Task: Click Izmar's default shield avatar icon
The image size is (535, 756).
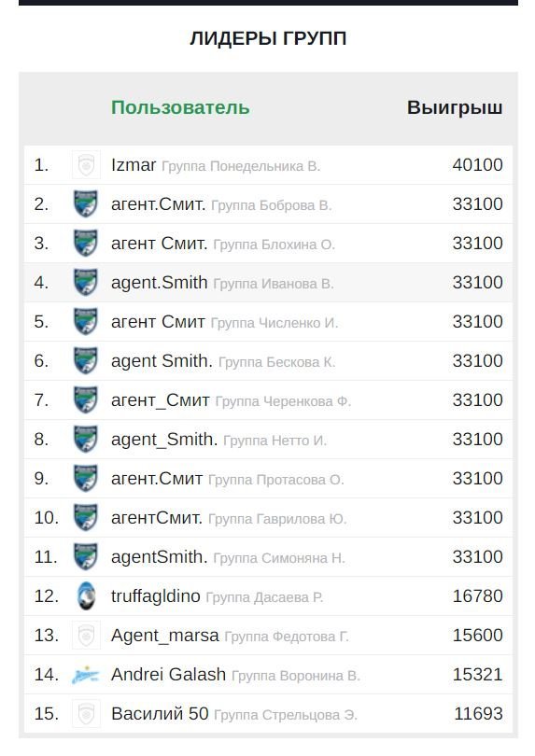Action: (x=86, y=165)
